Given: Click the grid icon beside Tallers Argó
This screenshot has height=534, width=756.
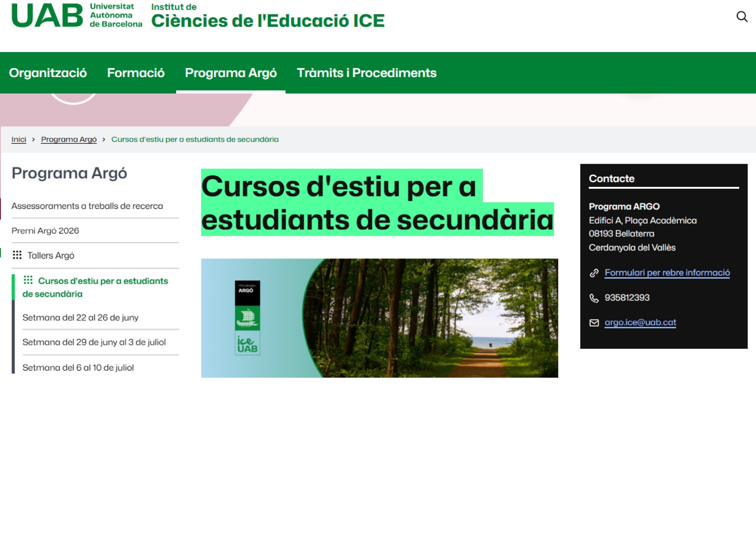Looking at the screenshot, I should coord(17,255).
